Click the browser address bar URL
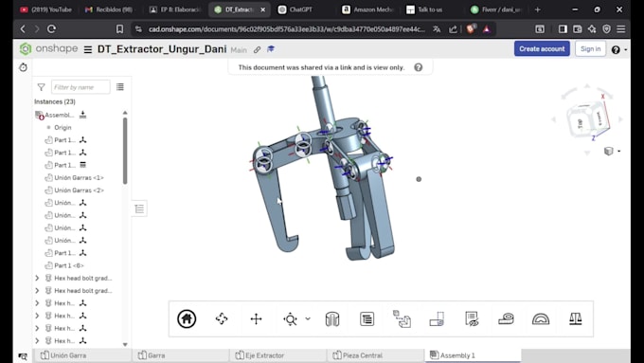This screenshot has width=644, height=363. point(287,29)
